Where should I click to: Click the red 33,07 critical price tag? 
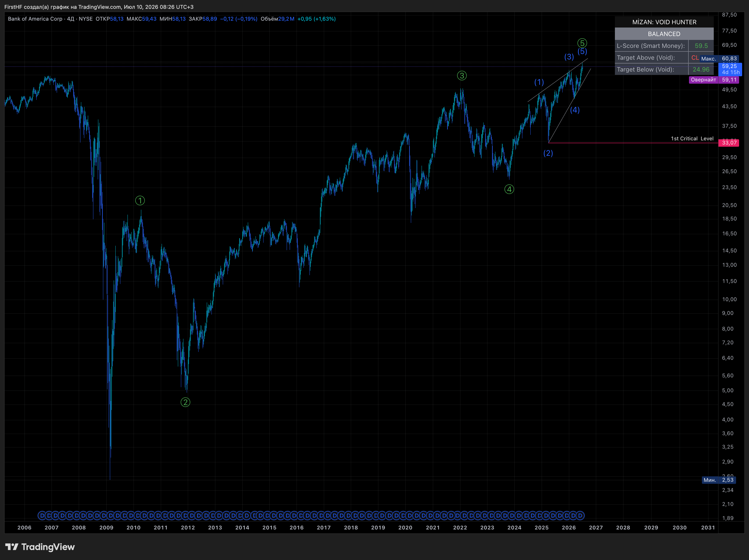pyautogui.click(x=729, y=143)
